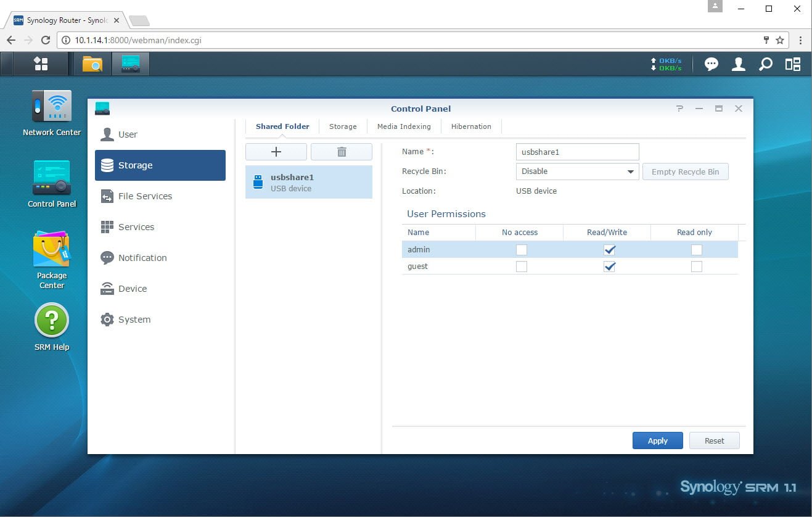812x517 pixels.
Task: Click the Apply button
Action: [x=657, y=440]
